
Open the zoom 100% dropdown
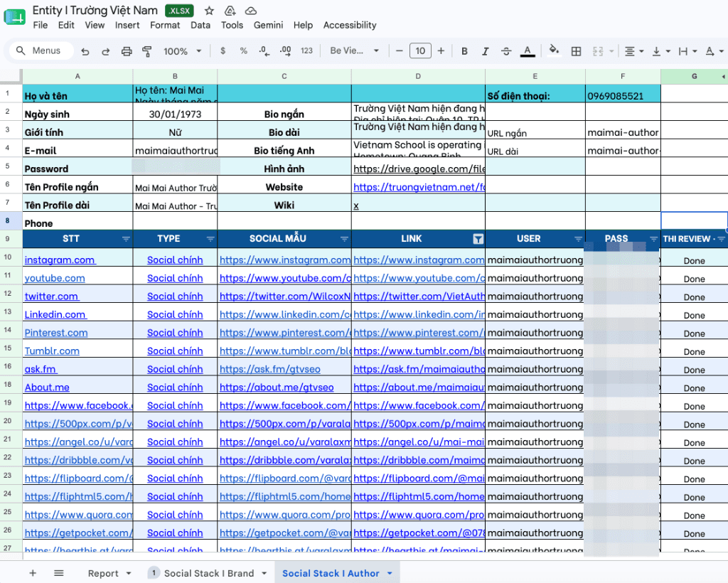(182, 51)
